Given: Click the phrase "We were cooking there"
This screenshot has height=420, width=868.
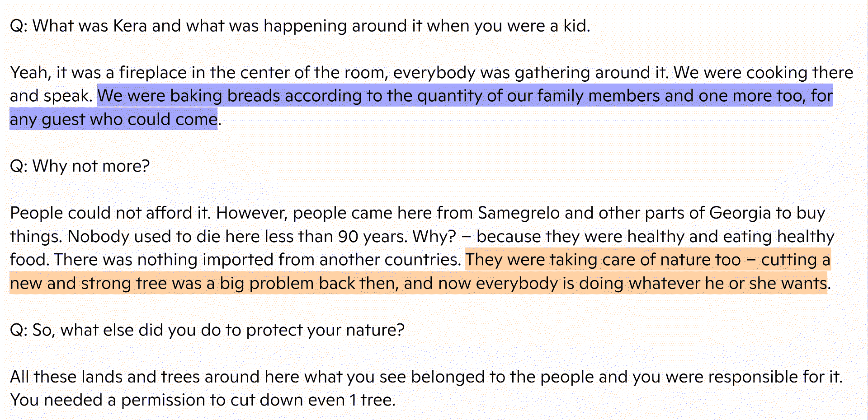Looking at the screenshot, I should pyautogui.click(x=763, y=73).
